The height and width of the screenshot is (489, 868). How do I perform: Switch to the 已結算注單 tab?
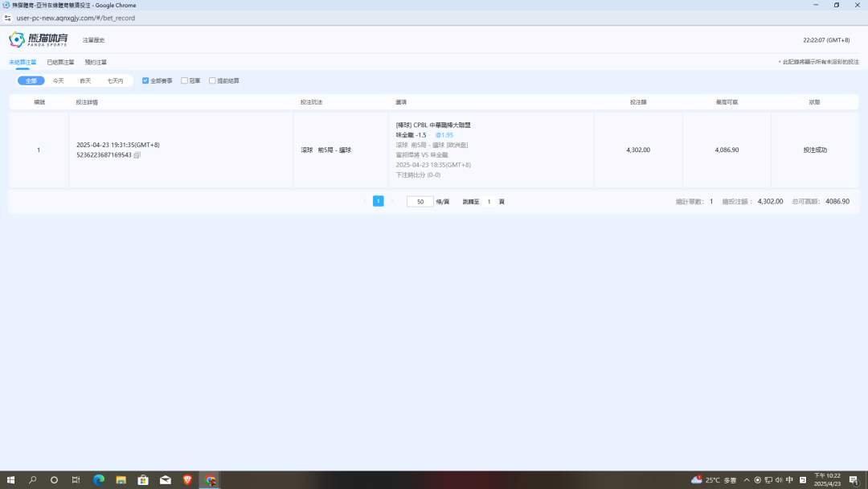coord(60,62)
